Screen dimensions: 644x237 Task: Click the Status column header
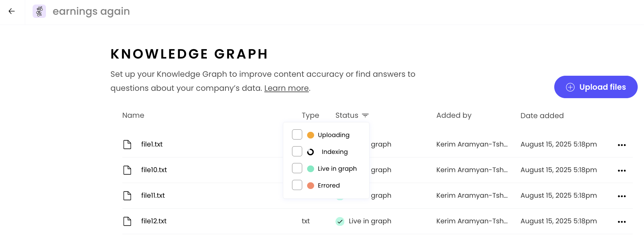coord(347,115)
